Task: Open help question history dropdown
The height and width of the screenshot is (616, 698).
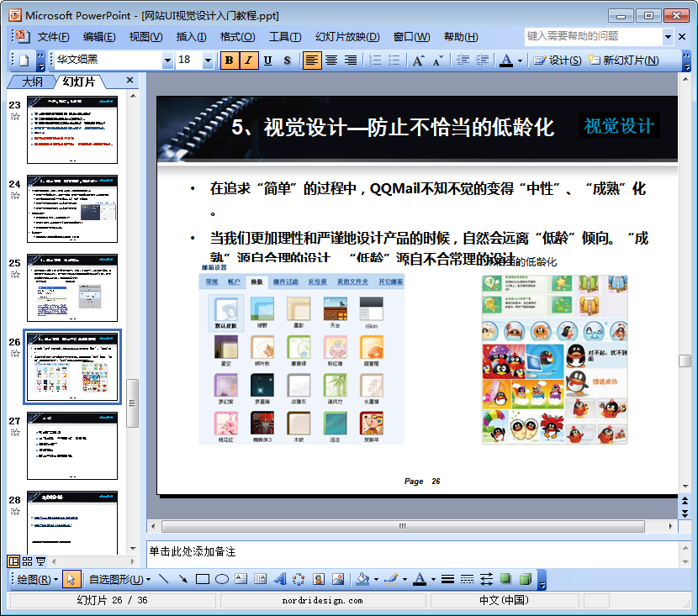Action: pos(668,37)
